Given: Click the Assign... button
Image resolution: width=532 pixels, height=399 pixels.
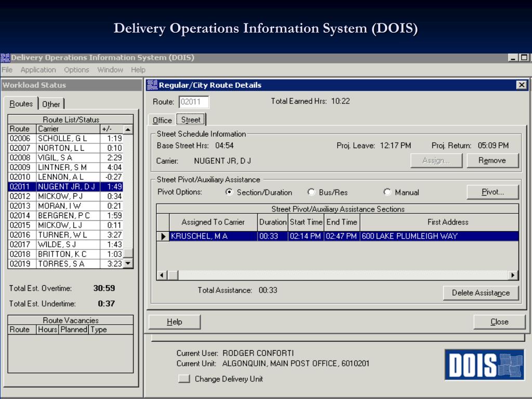Looking at the screenshot, I should 436,161.
